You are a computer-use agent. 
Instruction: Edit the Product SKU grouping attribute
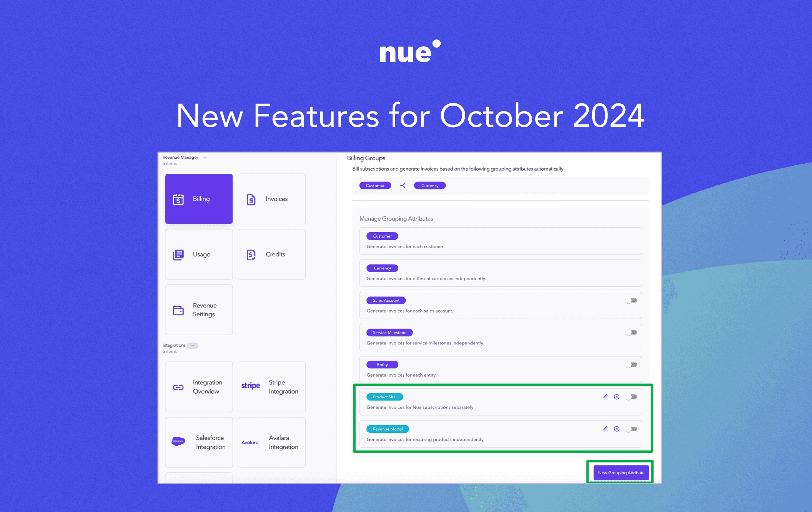point(606,396)
